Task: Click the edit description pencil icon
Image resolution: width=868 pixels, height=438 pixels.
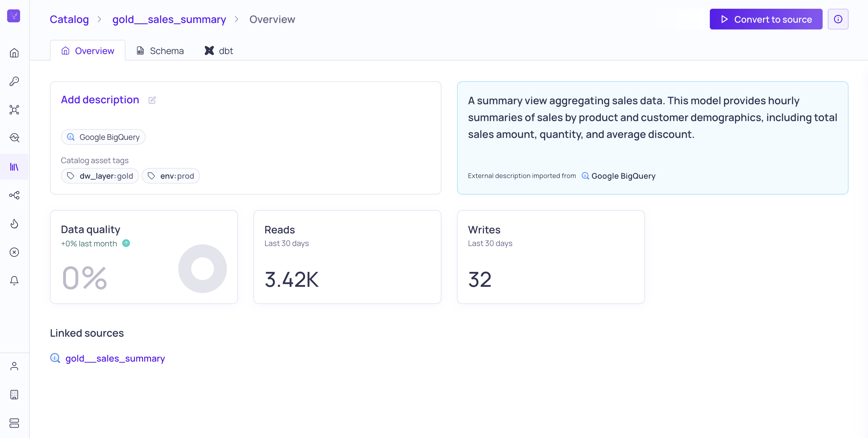Action: pos(152,100)
